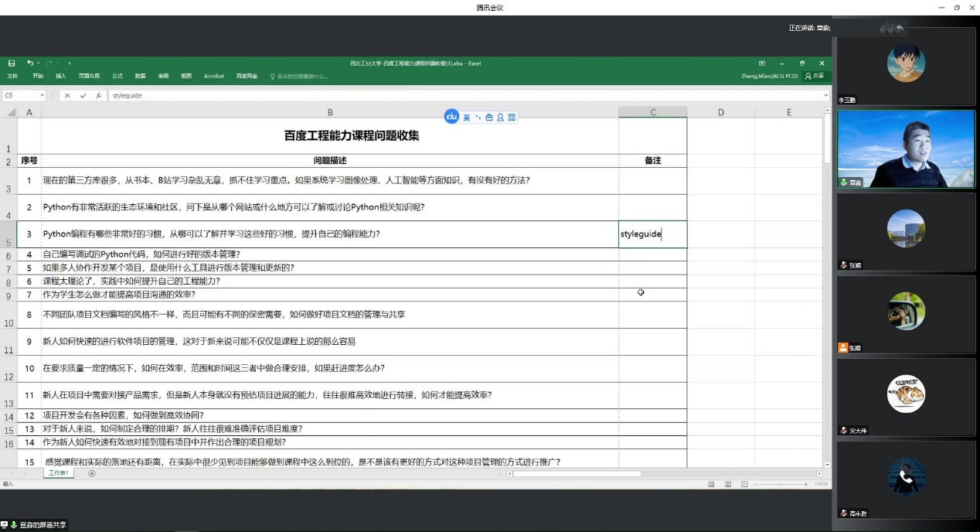Open the 插入 (Insert) ribbon tab
Image resolution: width=980 pixels, height=532 pixels.
click(60, 77)
